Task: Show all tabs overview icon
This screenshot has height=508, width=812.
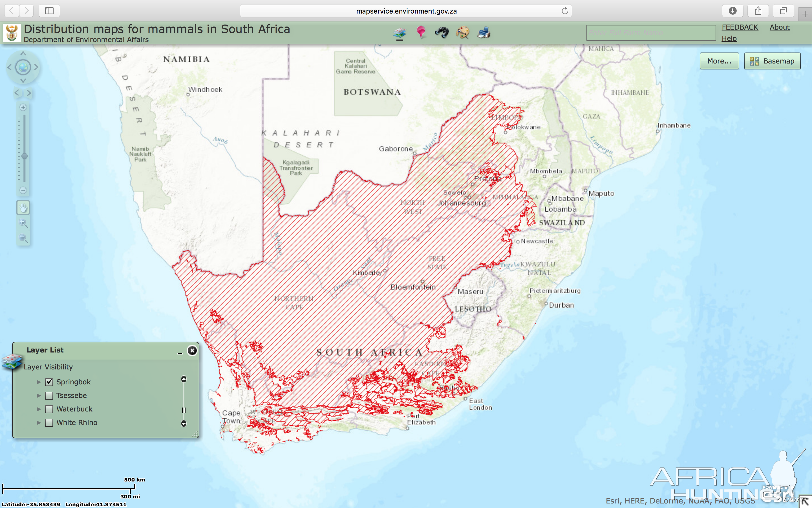Action: click(783, 11)
